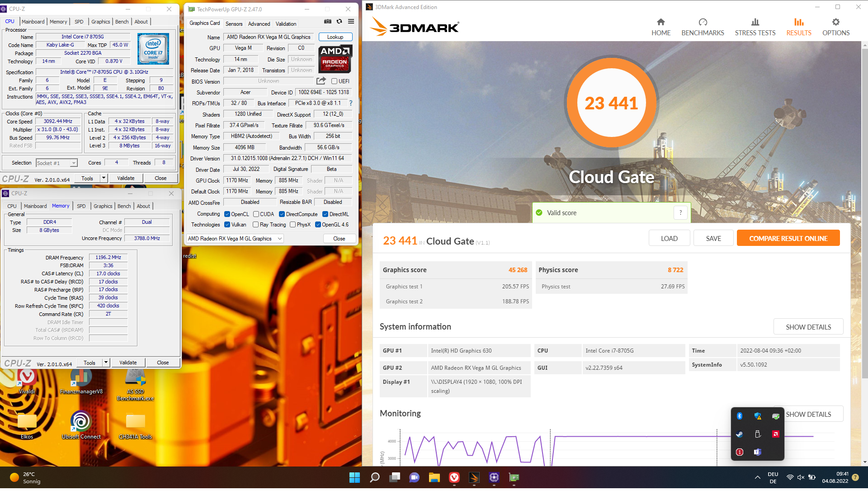Open Bench tab in bottom CPU-Z window
Viewport: 868px width, 495px height.
point(124,206)
